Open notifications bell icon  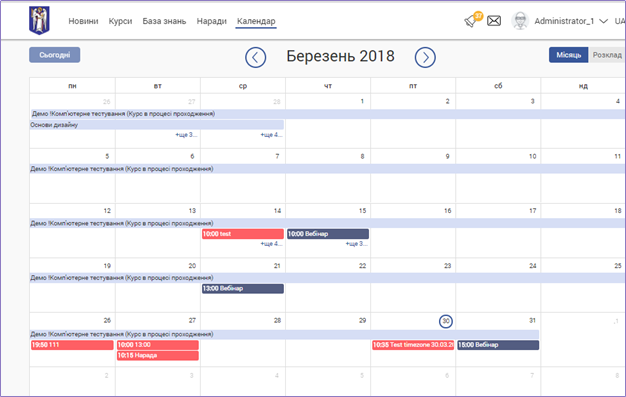[471, 21]
